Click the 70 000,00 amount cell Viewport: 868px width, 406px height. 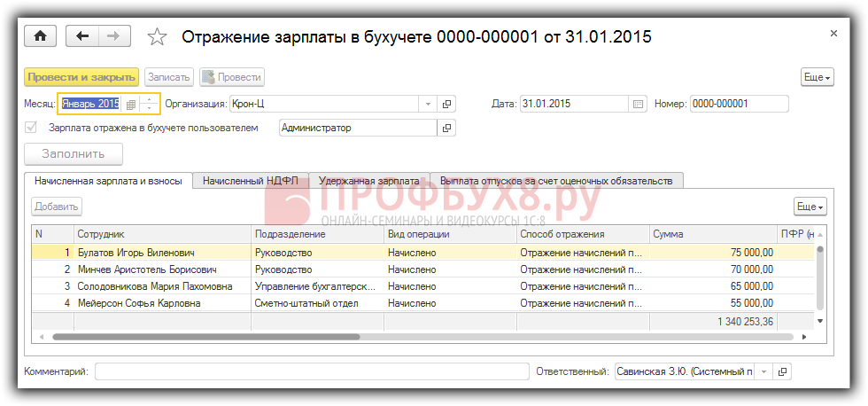pos(713,269)
